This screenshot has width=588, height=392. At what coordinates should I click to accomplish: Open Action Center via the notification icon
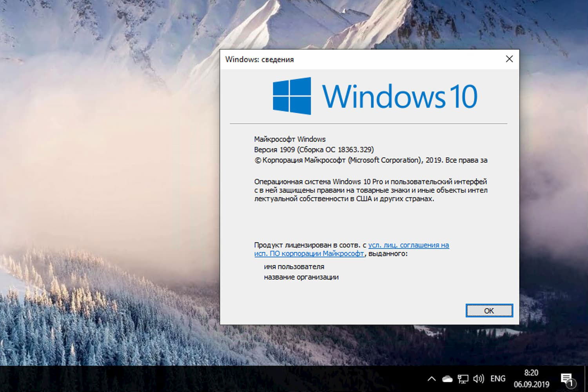tap(567, 379)
